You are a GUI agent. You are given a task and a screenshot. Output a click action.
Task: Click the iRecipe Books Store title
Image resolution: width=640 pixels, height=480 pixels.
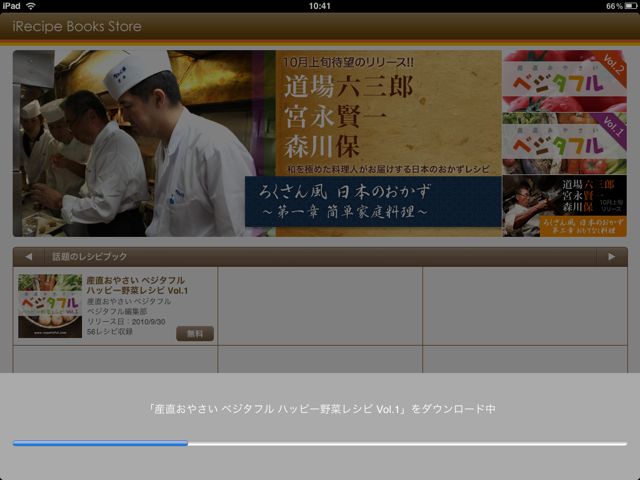[x=77, y=27]
